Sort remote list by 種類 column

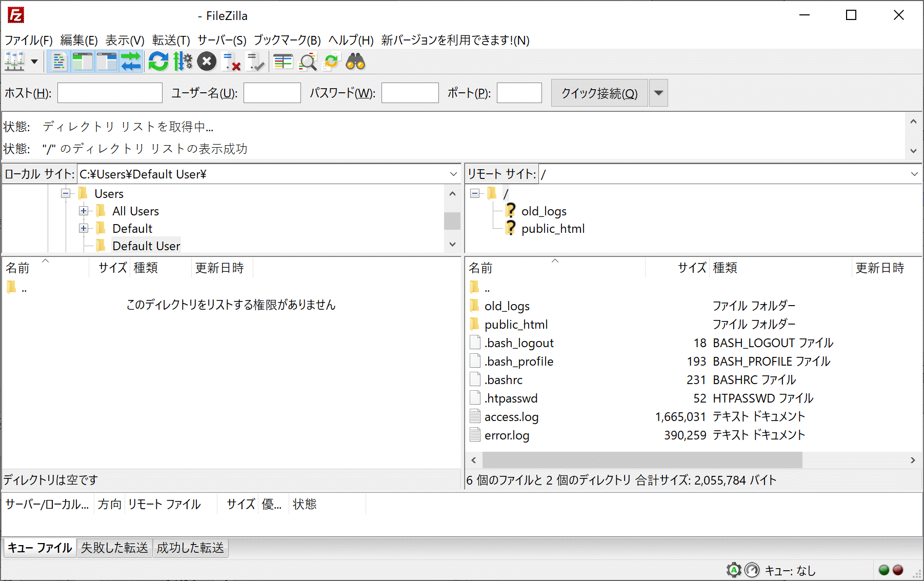780,268
